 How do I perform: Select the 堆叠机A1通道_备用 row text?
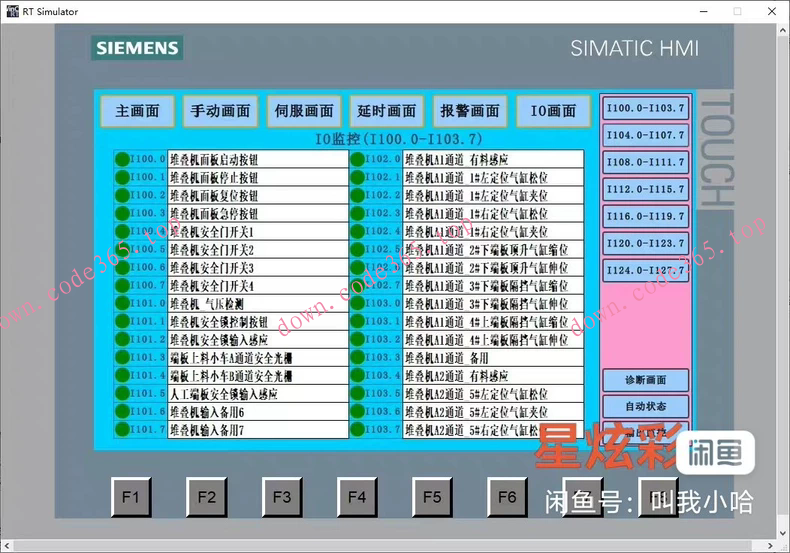[447, 358]
